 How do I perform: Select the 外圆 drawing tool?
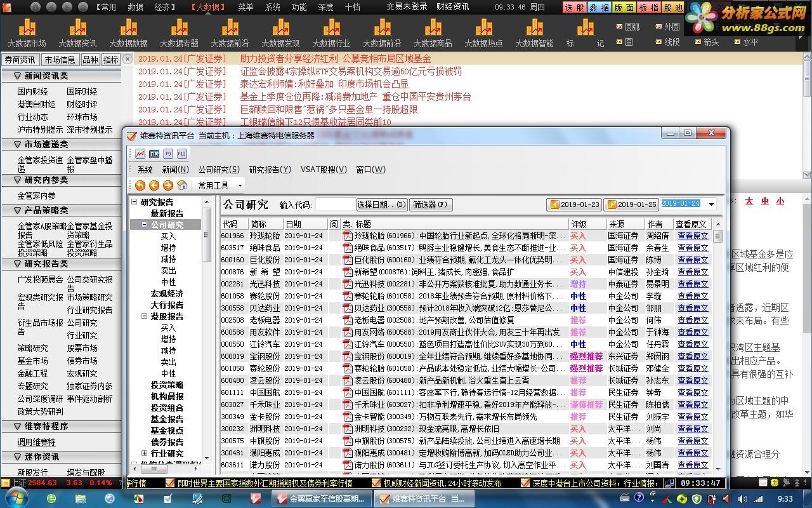pos(667,27)
